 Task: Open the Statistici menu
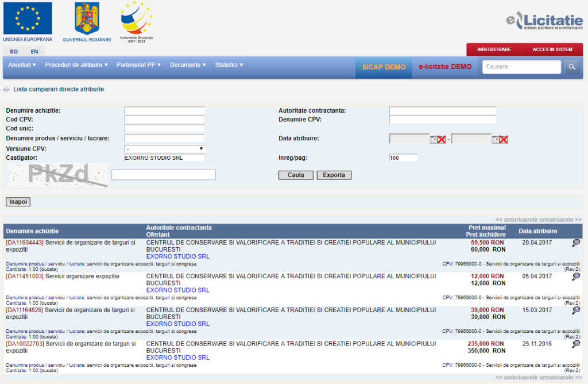pos(229,65)
